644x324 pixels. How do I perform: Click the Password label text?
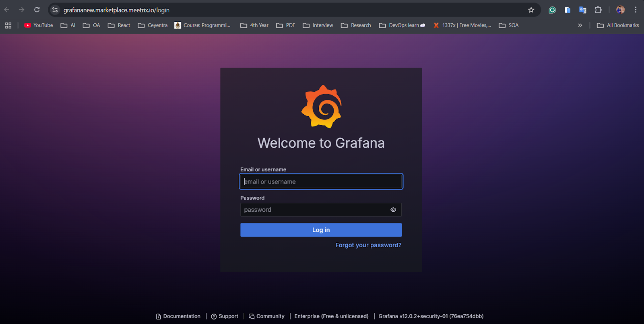[252, 198]
